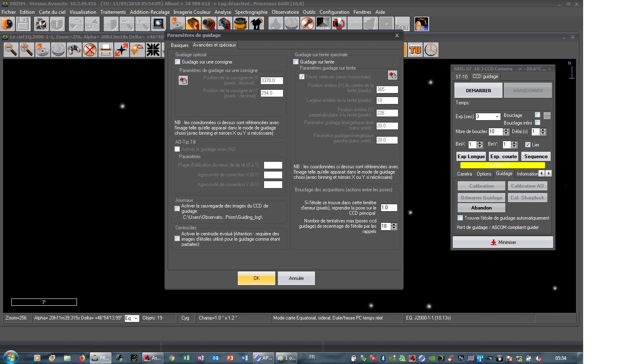Viewport: 622px width, 364px height.
Task: Enable 'Guidage sur une consigne' checkbox
Action: (177, 62)
